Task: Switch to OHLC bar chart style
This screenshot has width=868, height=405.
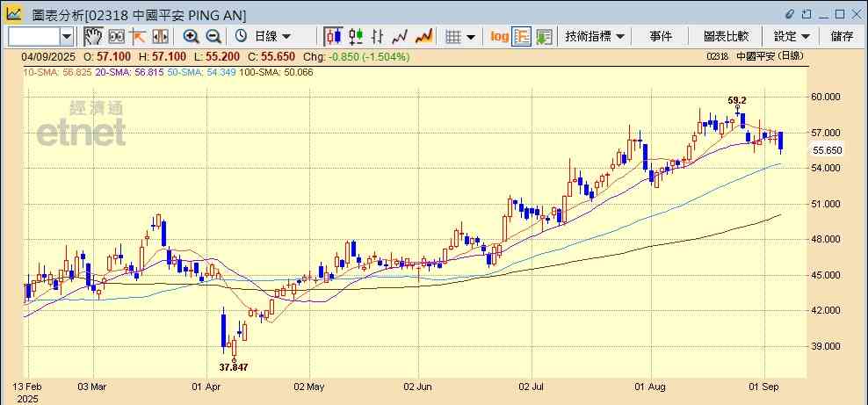Action: (x=378, y=37)
